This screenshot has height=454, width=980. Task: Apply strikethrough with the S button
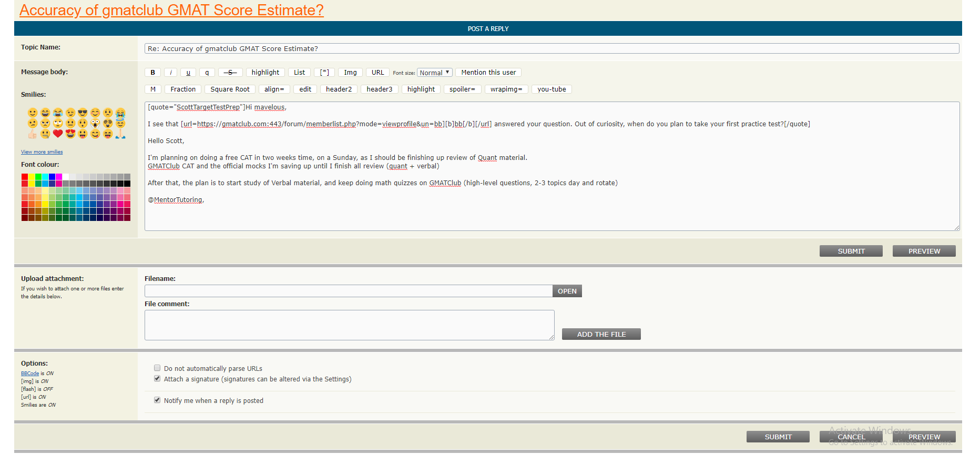coord(230,73)
